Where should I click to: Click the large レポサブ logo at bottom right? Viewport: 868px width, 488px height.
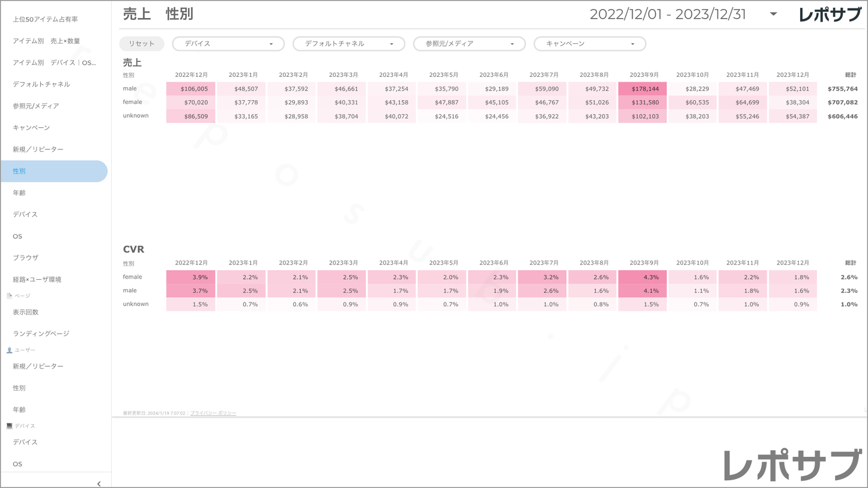tap(792, 464)
